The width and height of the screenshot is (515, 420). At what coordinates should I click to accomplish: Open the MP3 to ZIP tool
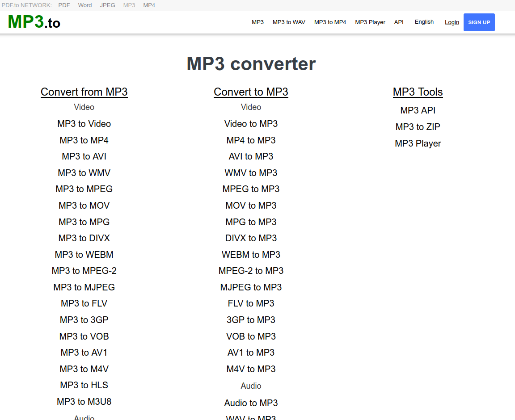click(x=418, y=127)
